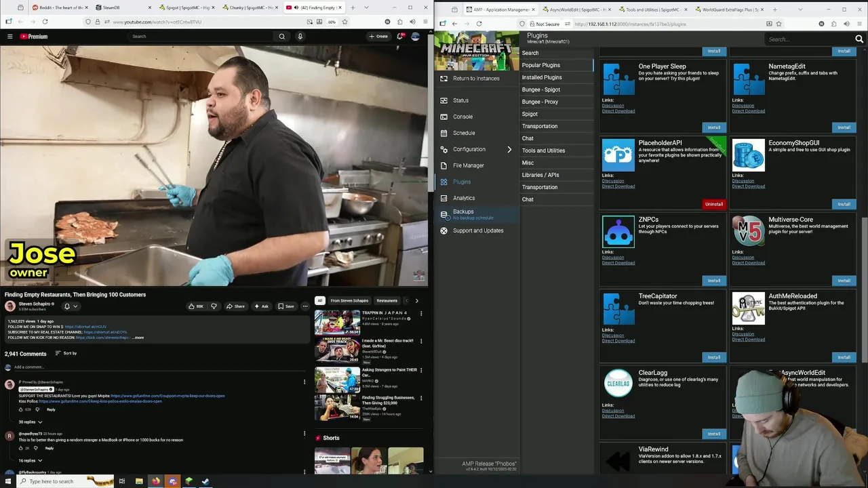868x488 pixels.
Task: Open Steam from the taskbar
Action: coord(205,481)
